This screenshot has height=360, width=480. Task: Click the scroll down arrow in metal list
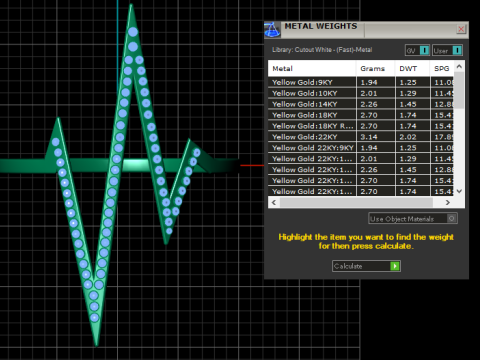pos(459,191)
